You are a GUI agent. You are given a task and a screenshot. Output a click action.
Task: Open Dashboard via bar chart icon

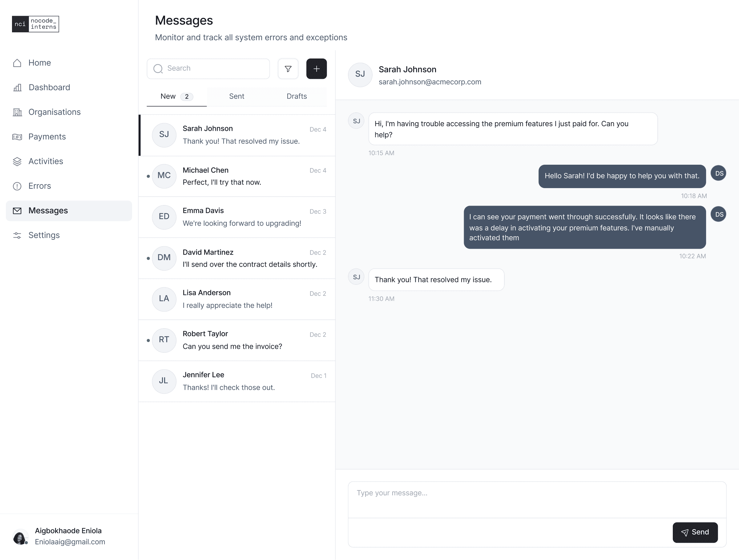click(x=17, y=87)
